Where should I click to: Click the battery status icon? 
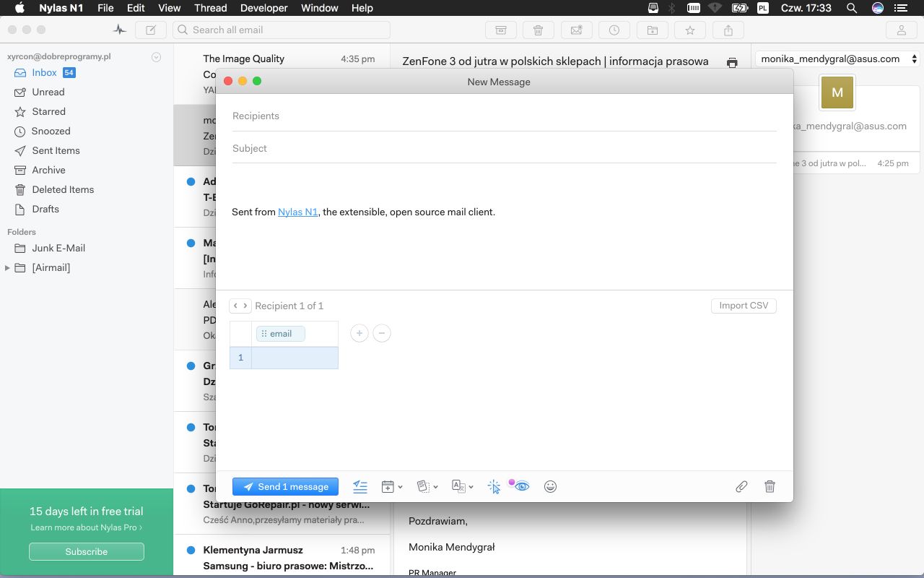pyautogui.click(x=738, y=8)
